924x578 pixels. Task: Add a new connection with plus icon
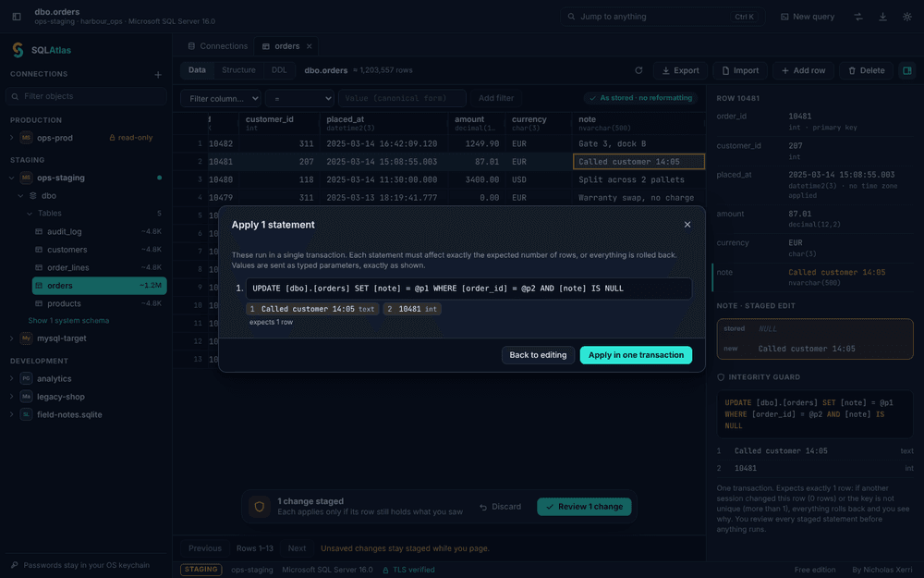click(x=158, y=74)
